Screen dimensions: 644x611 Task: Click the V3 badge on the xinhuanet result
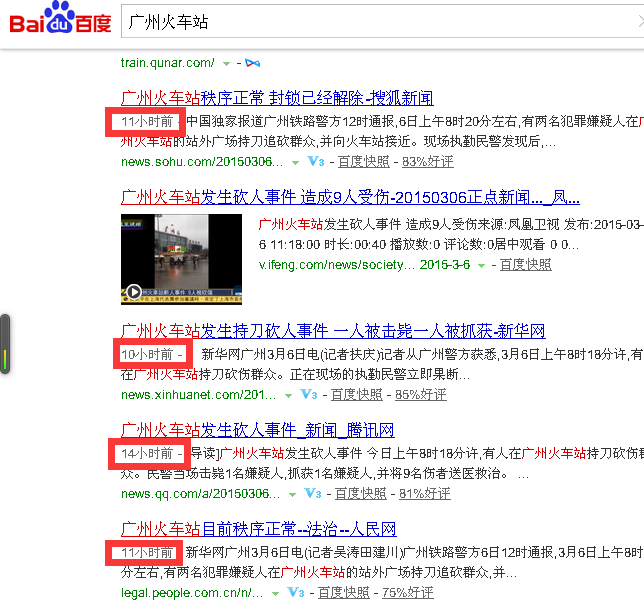click(309, 395)
